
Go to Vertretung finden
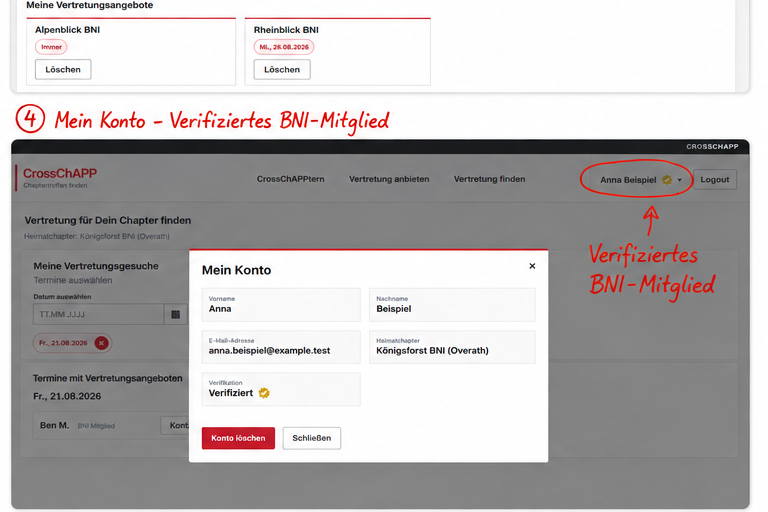[x=489, y=179]
